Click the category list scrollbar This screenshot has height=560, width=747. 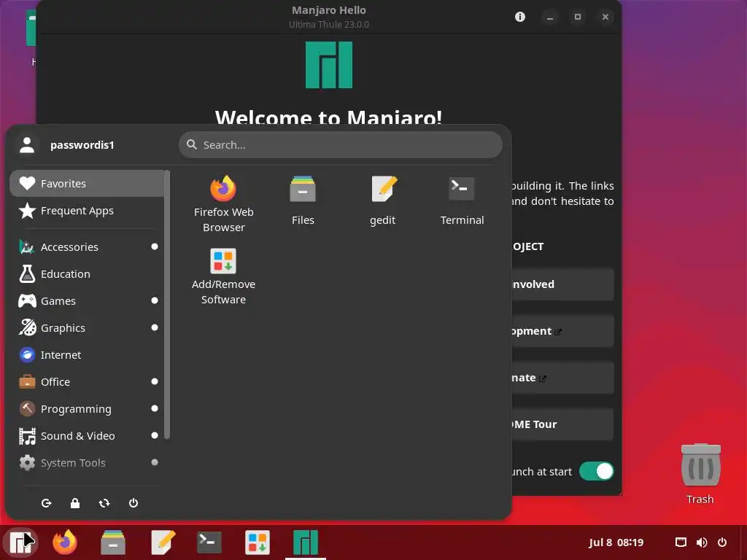(167, 305)
